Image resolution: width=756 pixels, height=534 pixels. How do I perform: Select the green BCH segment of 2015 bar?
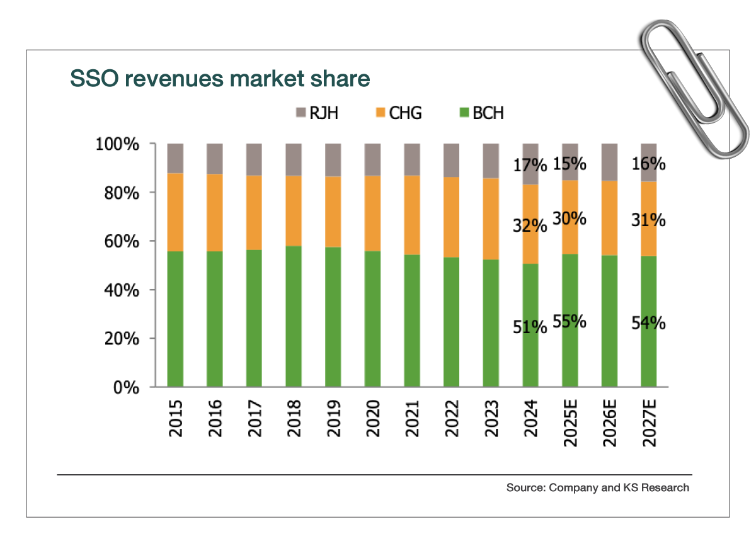tap(175, 318)
